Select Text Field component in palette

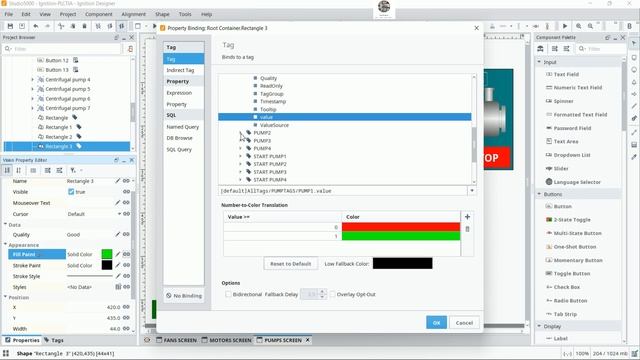pyautogui.click(x=562, y=74)
